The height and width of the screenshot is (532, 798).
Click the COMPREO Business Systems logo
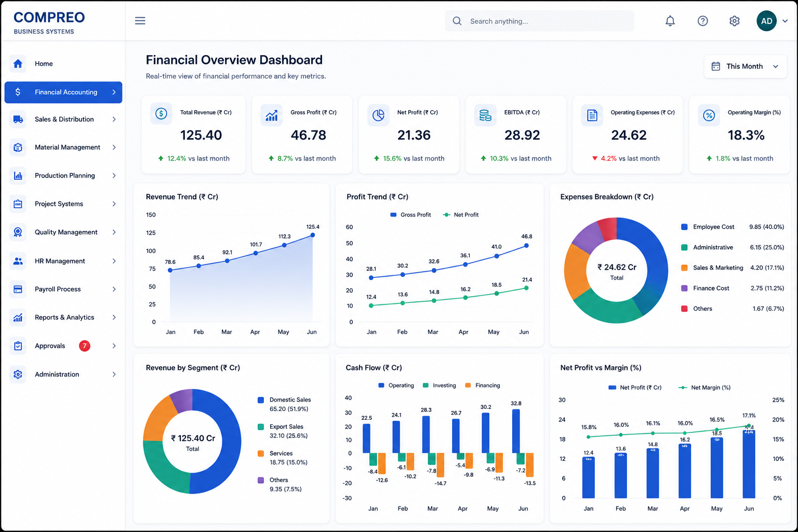coord(49,22)
